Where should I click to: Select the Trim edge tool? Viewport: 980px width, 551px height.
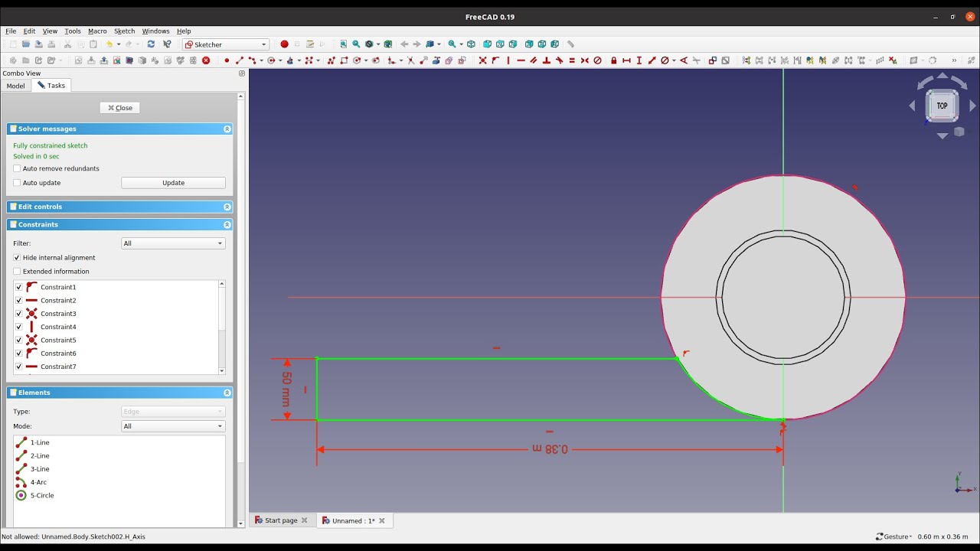(410, 60)
